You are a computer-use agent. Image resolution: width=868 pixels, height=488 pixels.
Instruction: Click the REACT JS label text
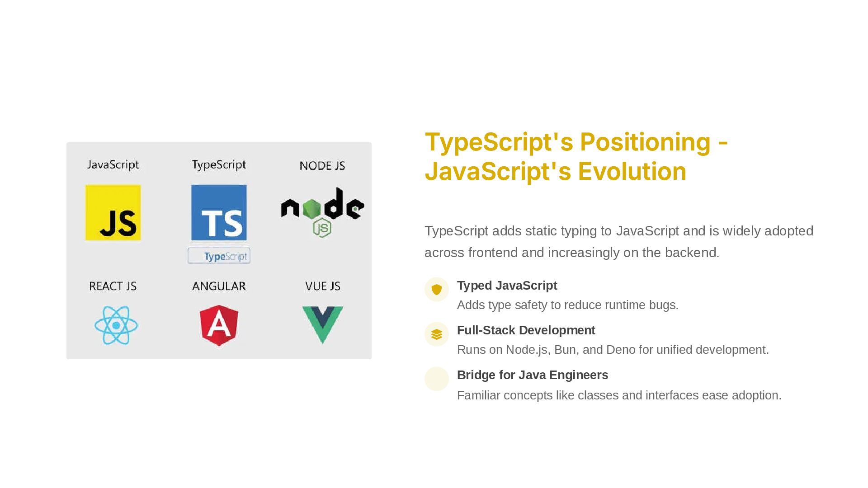(113, 286)
